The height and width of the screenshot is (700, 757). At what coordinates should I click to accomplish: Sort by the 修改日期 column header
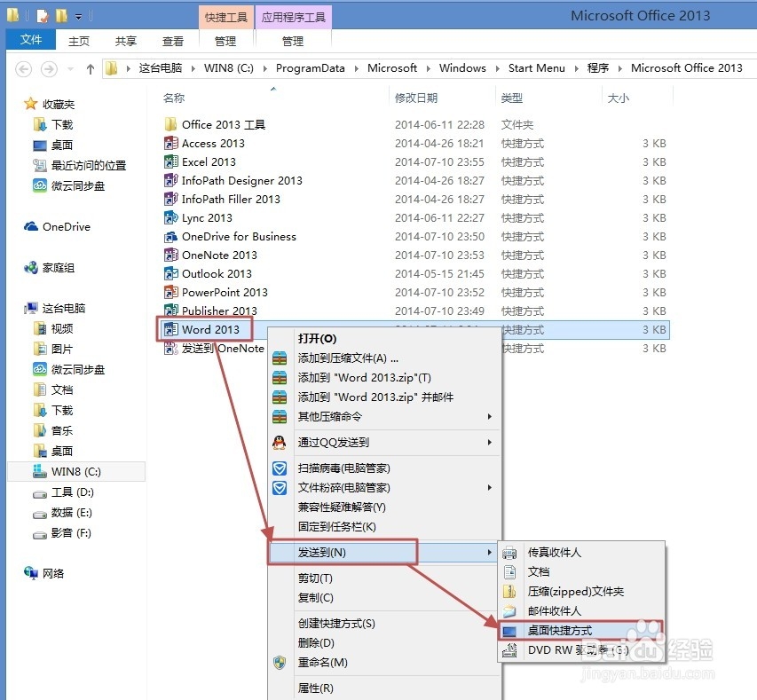point(416,98)
